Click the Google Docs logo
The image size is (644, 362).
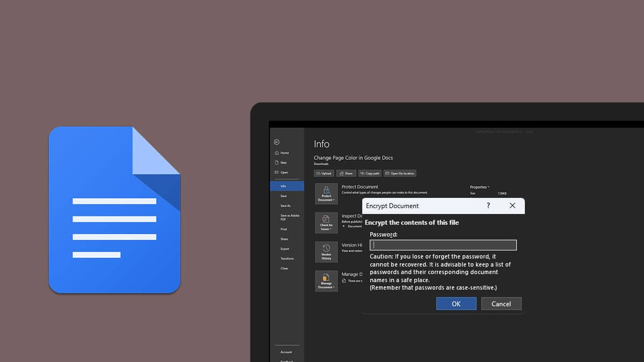point(114,210)
